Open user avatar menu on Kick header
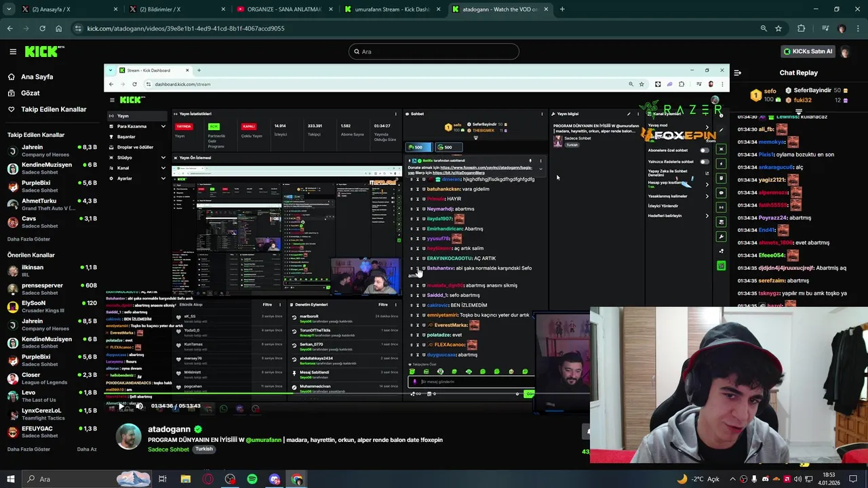Viewport: 868px width, 488px height. point(845,52)
